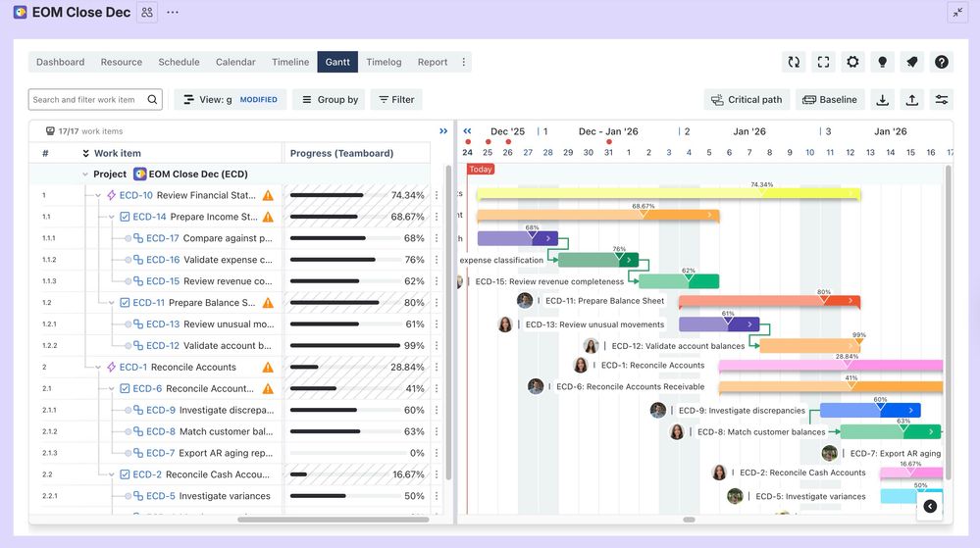Click the ECD-11 task checkbox icon
The width and height of the screenshot is (980, 548).
click(x=125, y=303)
